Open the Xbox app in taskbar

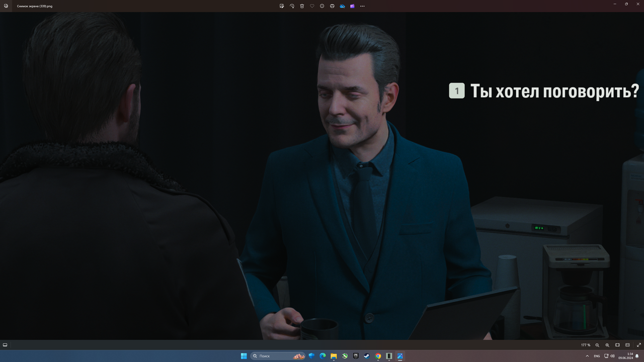[x=345, y=356]
